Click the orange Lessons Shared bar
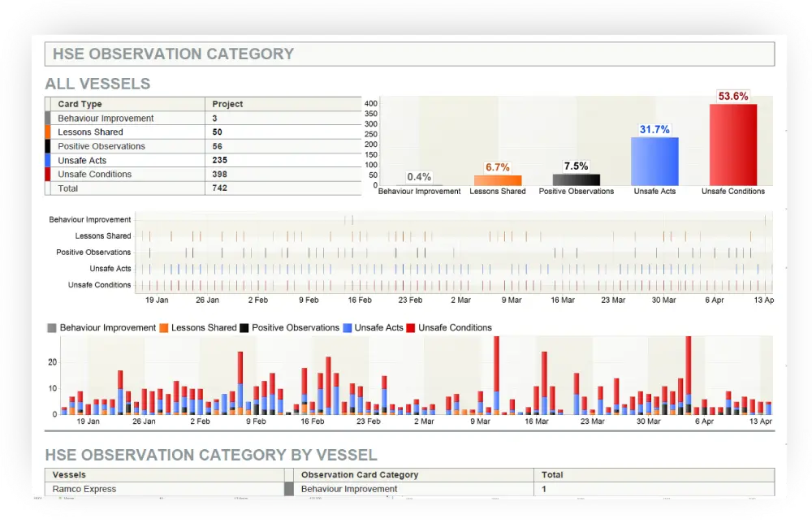This screenshot has width=812, height=523. point(498,180)
